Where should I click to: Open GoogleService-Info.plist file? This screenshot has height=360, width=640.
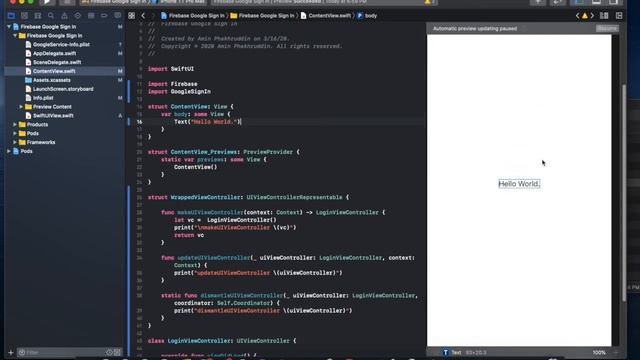61,44
